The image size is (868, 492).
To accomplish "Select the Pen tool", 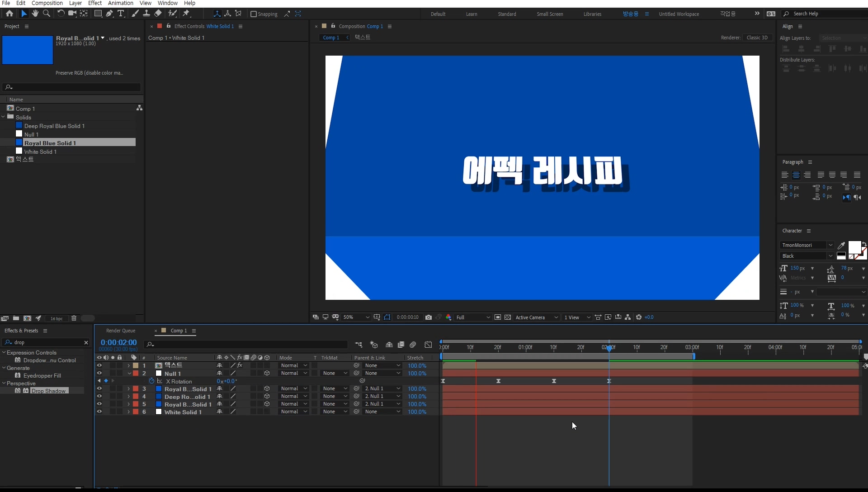I will click(109, 14).
